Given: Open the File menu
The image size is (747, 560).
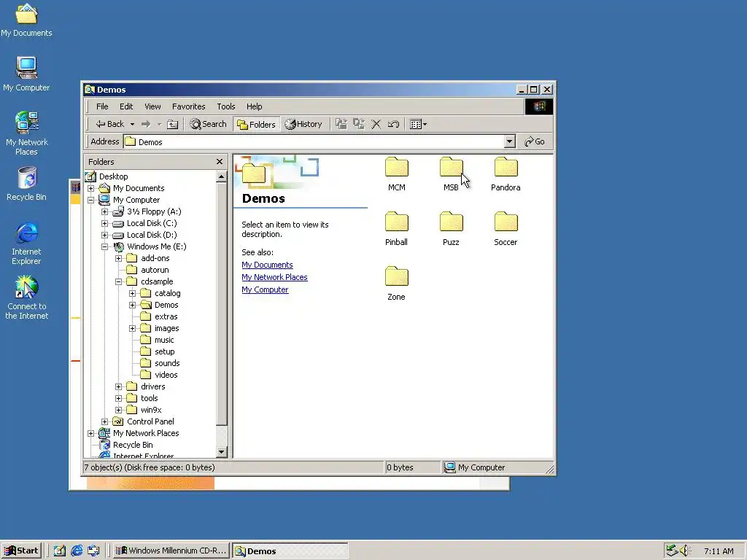Looking at the screenshot, I should tap(102, 106).
